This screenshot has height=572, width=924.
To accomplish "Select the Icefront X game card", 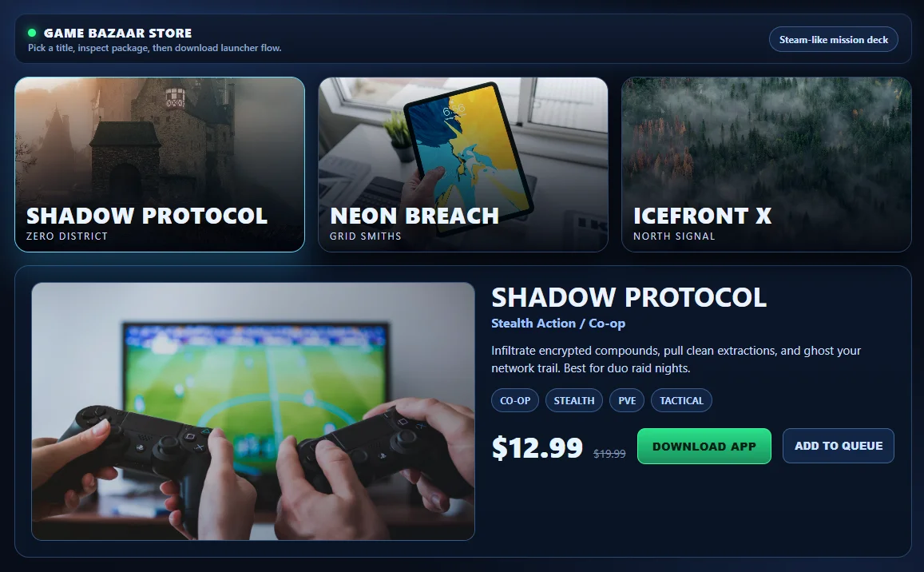I will pos(767,165).
